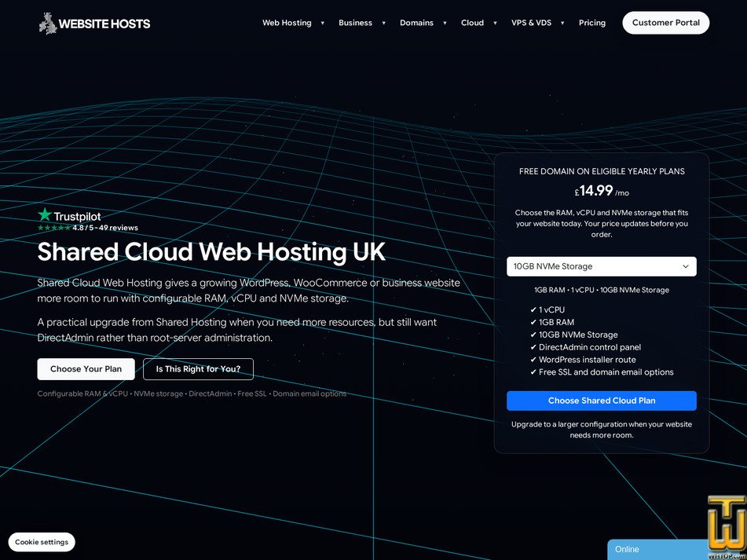Image resolution: width=747 pixels, height=560 pixels.
Task: Open Cookie settings
Action: (x=42, y=542)
